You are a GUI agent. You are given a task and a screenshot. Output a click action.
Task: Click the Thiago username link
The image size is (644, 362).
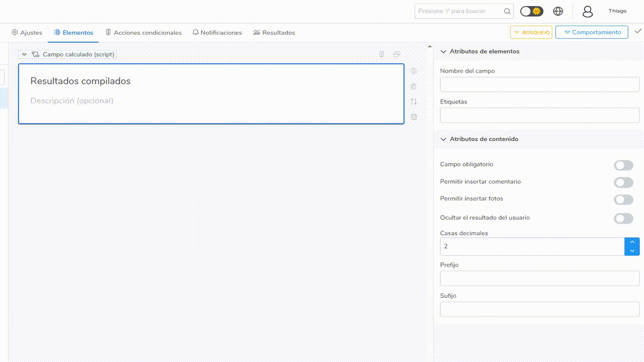(617, 11)
